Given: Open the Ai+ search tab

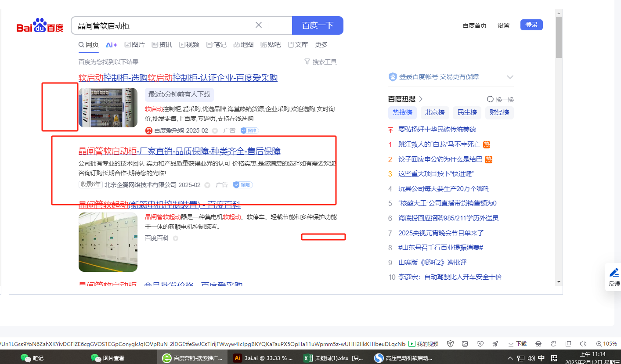Looking at the screenshot, I should pos(112,45).
